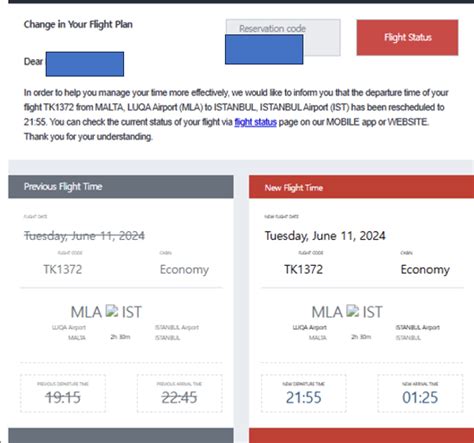Click Economy cabin in Previous Flight card
The width and height of the screenshot is (474, 443).
pos(184,269)
